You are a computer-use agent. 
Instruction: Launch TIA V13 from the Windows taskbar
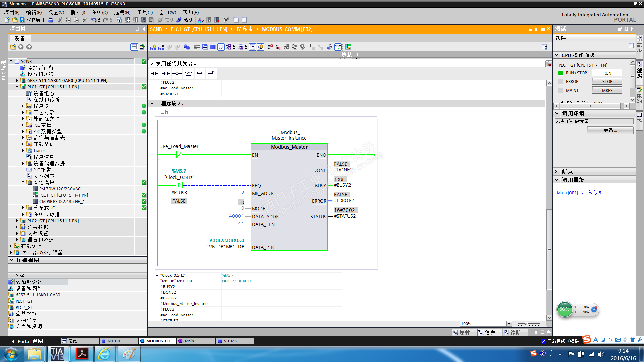58,354
